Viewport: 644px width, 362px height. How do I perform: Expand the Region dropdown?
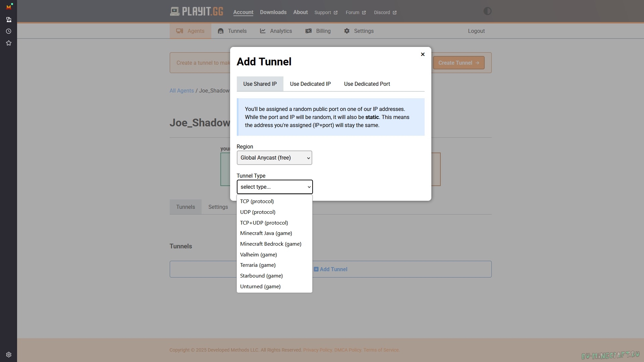pyautogui.click(x=274, y=158)
